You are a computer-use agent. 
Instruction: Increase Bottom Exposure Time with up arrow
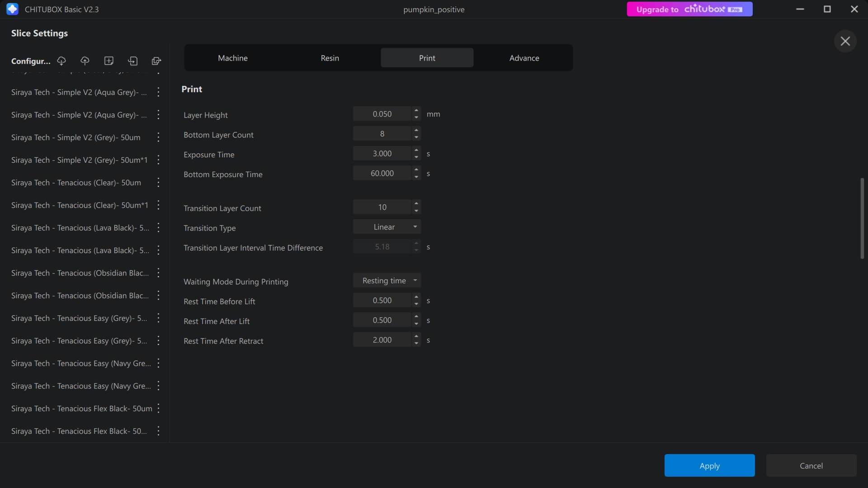tap(416, 169)
